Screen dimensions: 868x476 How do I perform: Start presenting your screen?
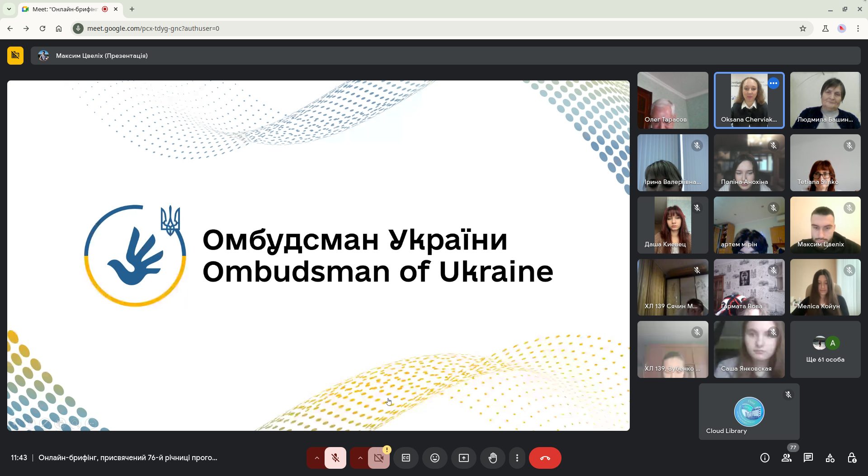point(463,458)
